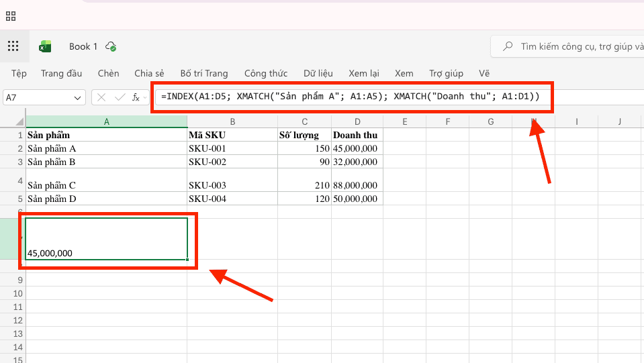Select cell with SKU-002
Image resolution: width=644 pixels, height=363 pixels.
pyautogui.click(x=232, y=162)
